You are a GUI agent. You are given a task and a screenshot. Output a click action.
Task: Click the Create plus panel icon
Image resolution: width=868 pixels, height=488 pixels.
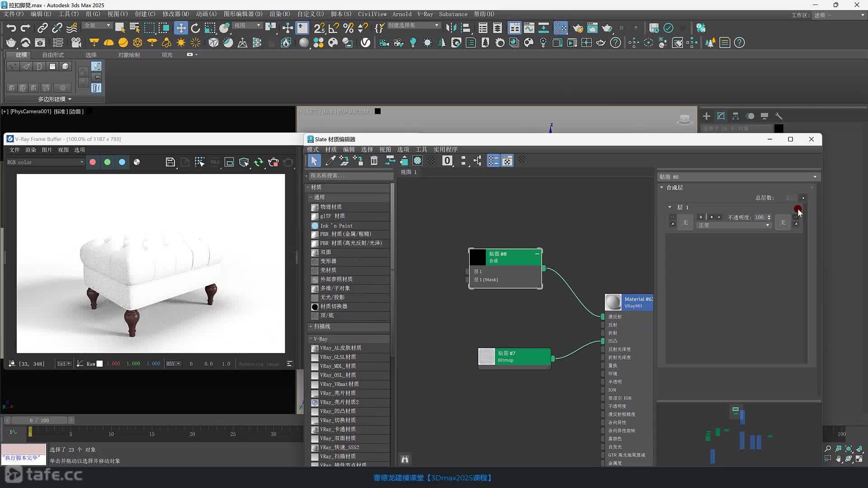tap(707, 116)
